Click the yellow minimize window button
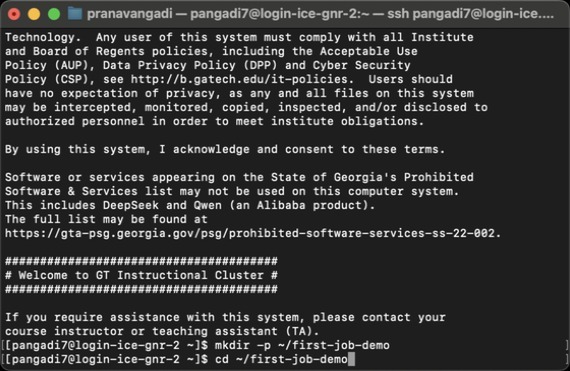 pyautogui.click(x=34, y=14)
